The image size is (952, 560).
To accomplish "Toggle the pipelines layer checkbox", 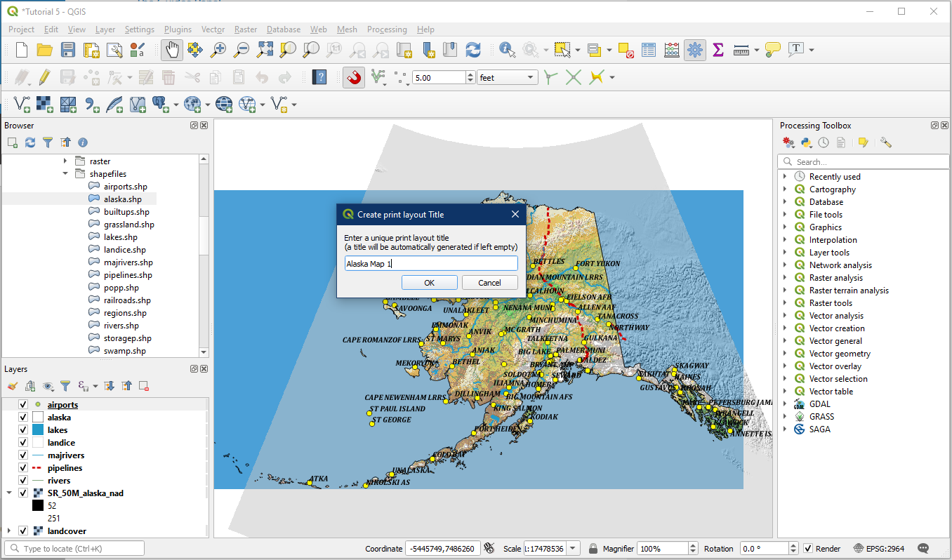I will point(23,468).
